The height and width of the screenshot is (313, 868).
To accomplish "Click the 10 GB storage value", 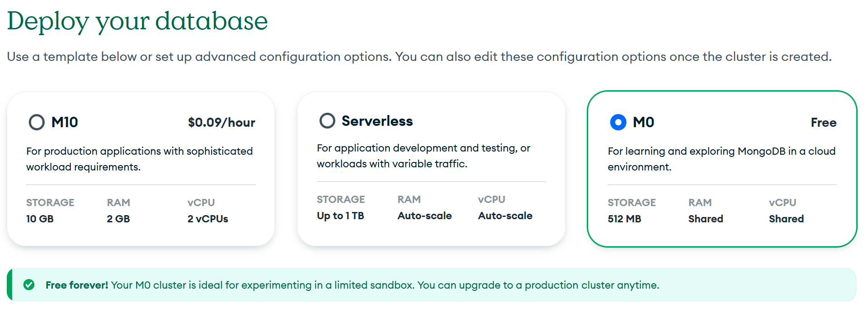I will pos(40,219).
